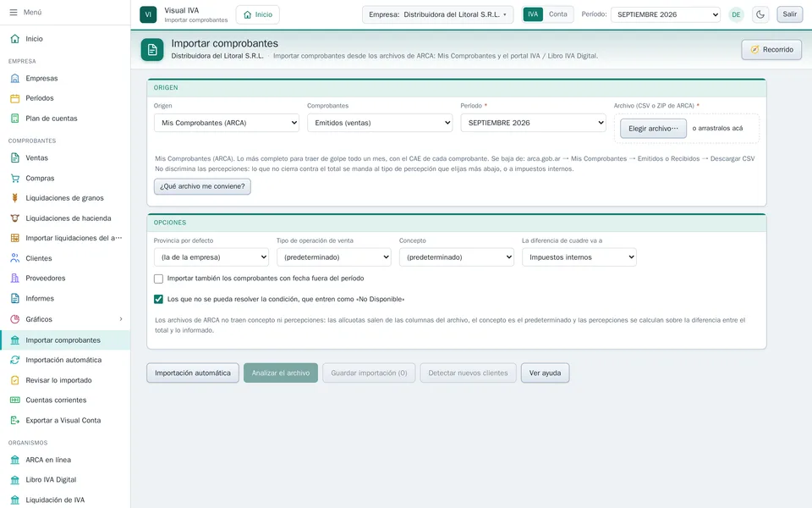The height and width of the screenshot is (508, 812).
Task: Open the Tipo de operación de venta dropdown
Action: pos(334,257)
